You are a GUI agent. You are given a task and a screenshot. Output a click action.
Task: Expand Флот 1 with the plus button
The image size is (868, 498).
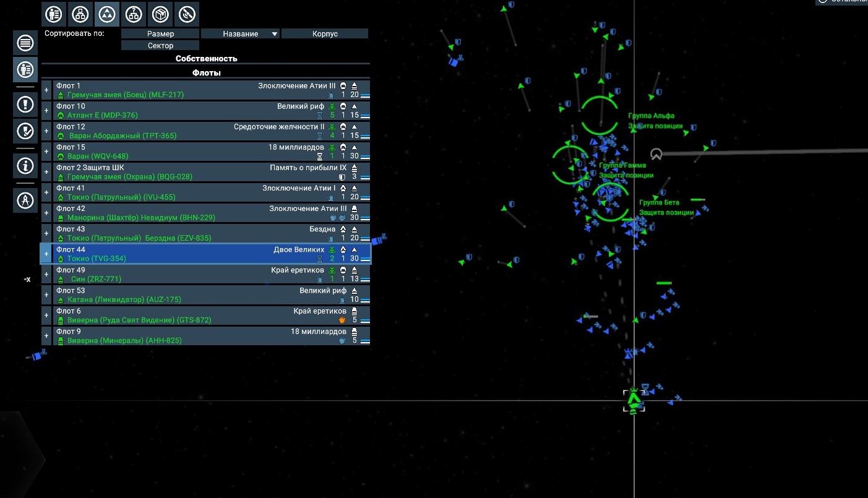(x=46, y=90)
